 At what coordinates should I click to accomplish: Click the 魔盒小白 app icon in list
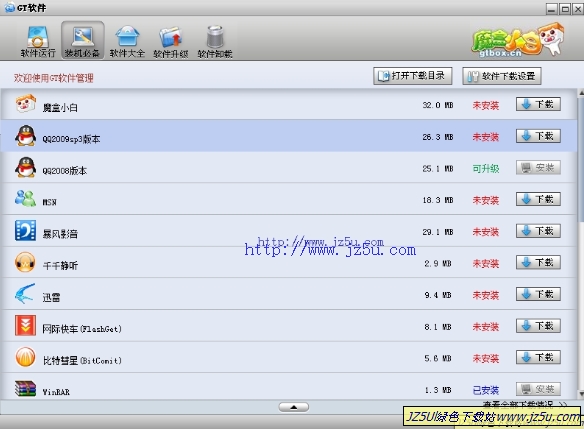(25, 104)
